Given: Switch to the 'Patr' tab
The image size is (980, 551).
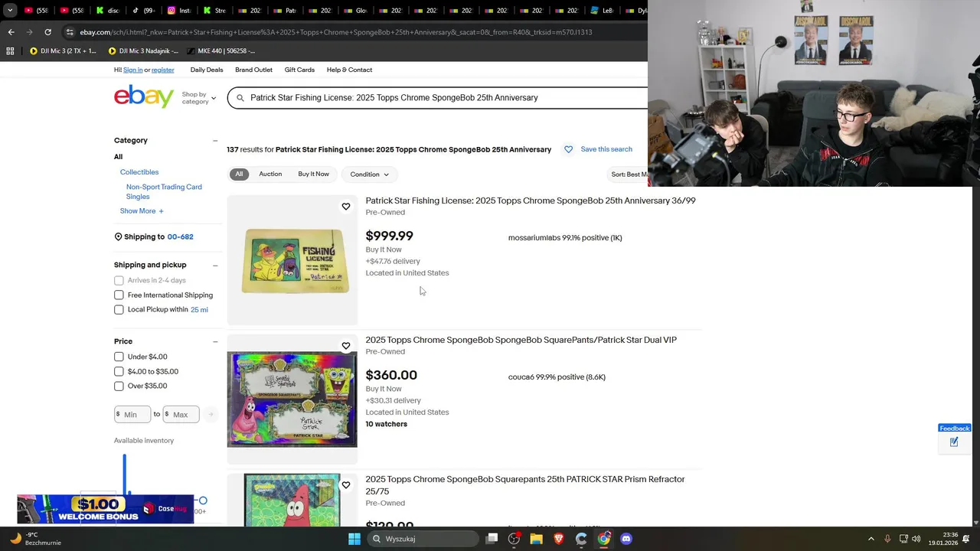Looking at the screenshot, I should point(285,11).
